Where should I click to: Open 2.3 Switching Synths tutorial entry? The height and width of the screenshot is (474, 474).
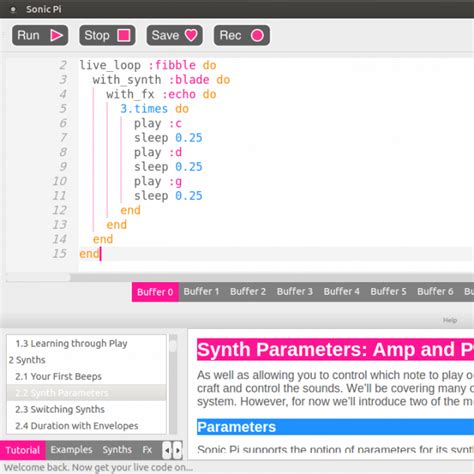(x=60, y=409)
